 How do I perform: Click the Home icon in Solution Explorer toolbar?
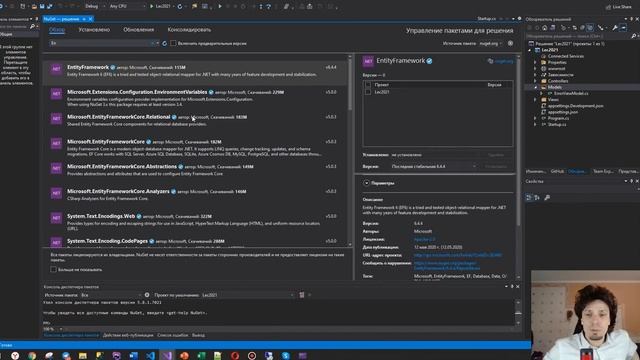pyautogui.click(x=544, y=28)
